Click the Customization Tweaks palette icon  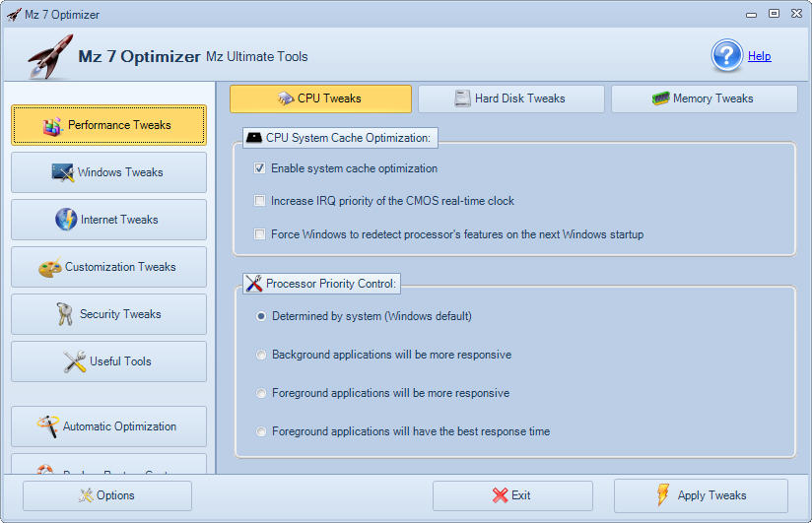tap(50, 268)
